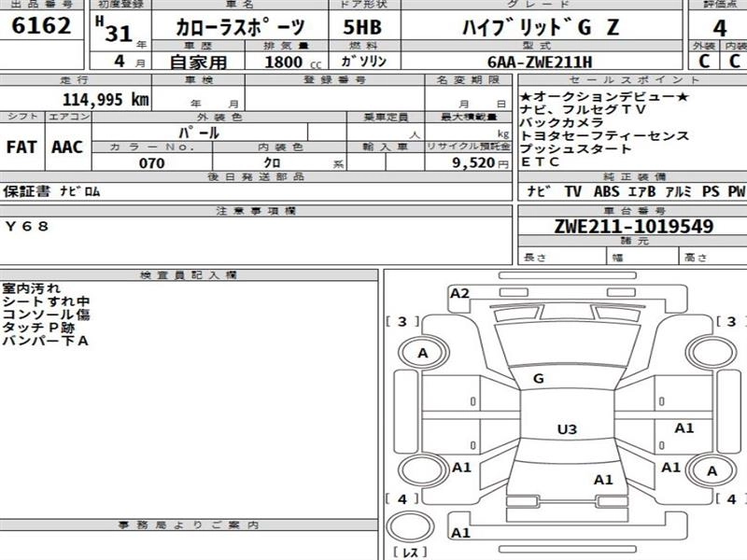
Task: Select the exterior color パール
Action: point(199,133)
